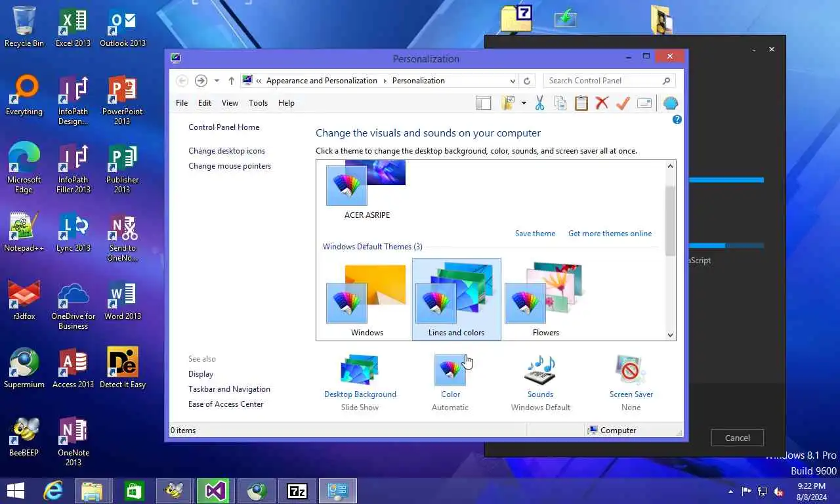
Task: Click the layout pane toolbar icon
Action: tap(484, 103)
